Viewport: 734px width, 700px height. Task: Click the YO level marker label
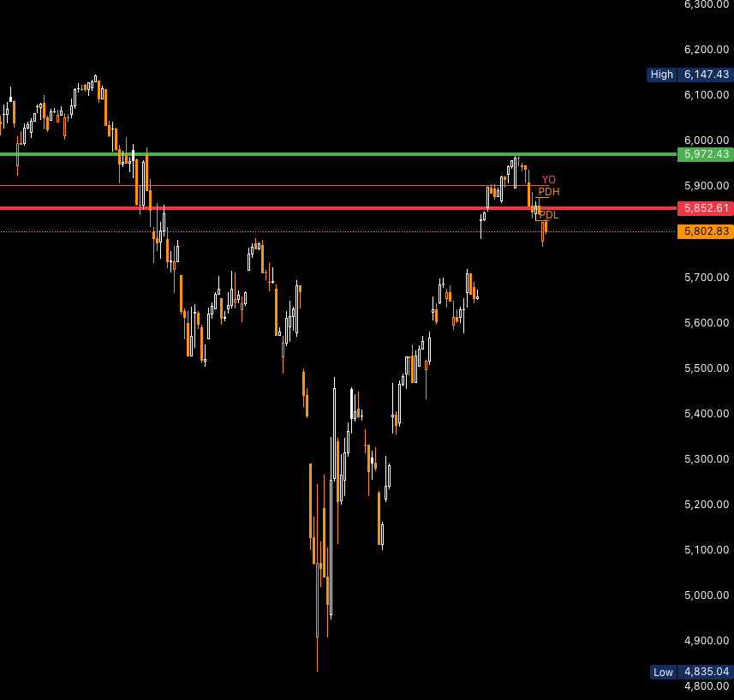548,180
